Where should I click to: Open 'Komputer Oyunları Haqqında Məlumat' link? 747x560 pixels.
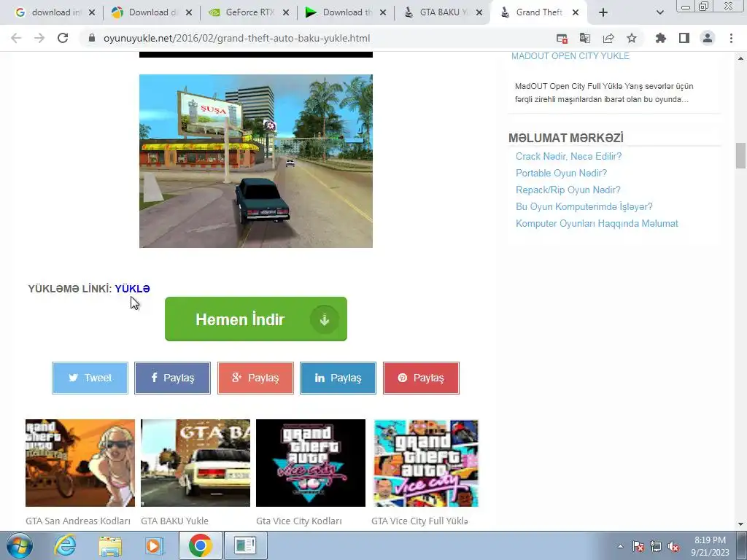coord(597,223)
